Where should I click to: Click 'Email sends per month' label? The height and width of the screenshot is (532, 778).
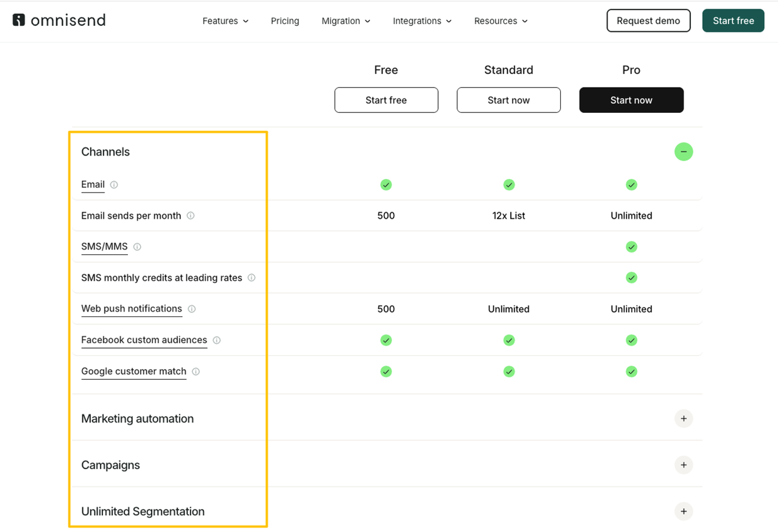coord(131,215)
